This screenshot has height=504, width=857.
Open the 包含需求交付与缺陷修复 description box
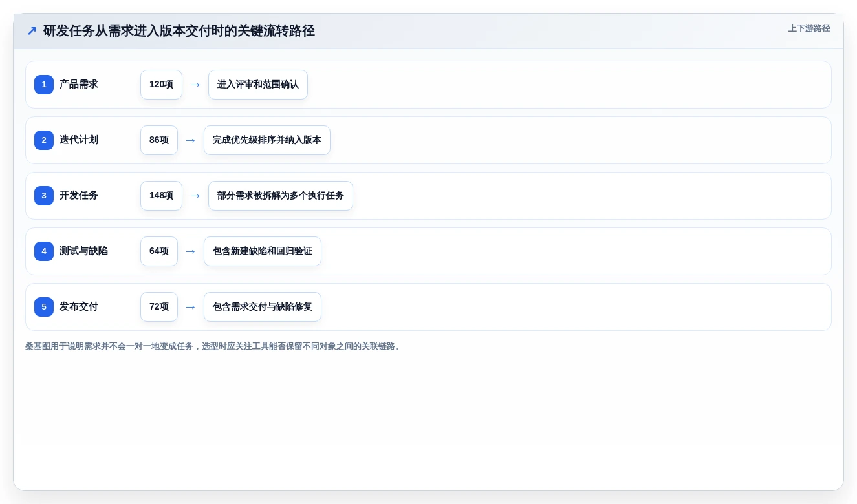click(x=263, y=307)
